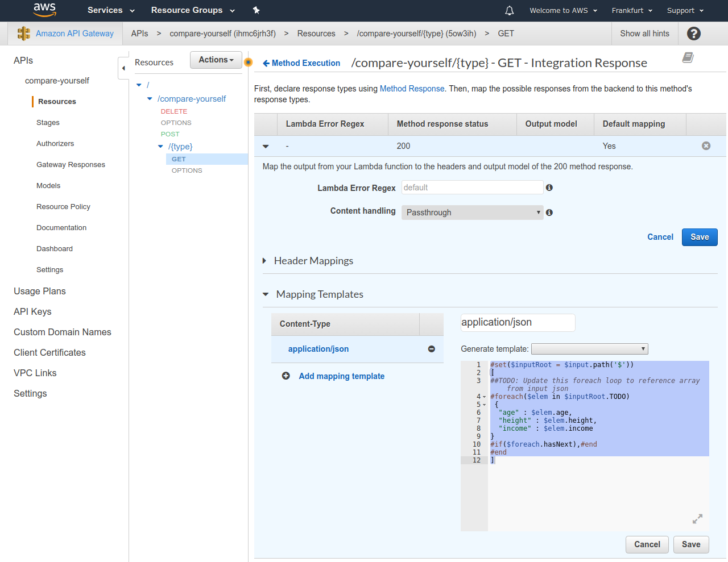
Task: Expand the Header Mappings section
Action: point(264,261)
